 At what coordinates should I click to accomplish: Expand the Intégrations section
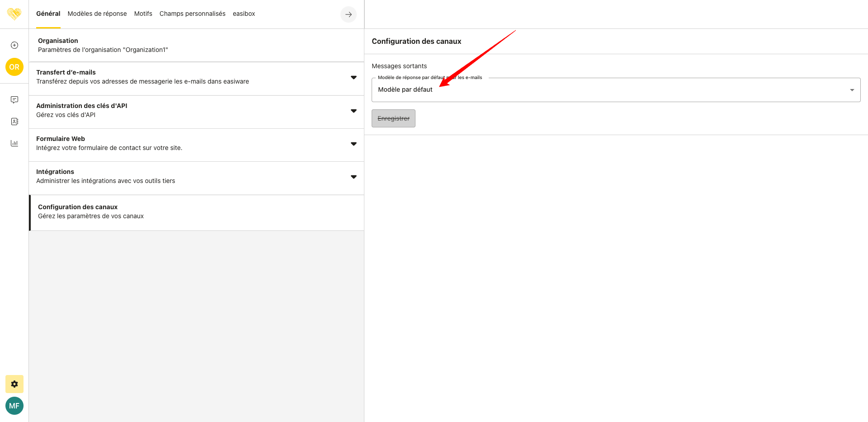click(x=354, y=177)
